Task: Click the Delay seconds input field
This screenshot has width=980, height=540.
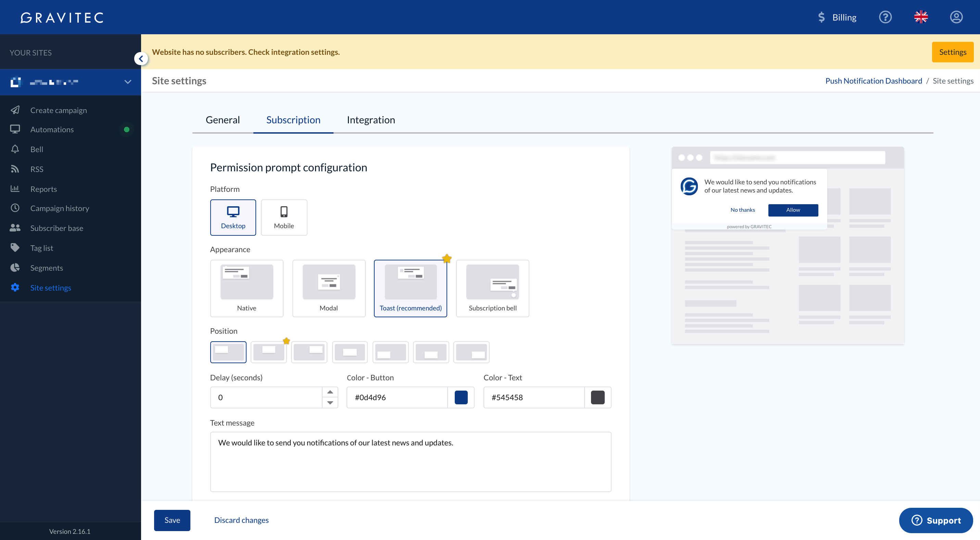Action: (x=266, y=397)
